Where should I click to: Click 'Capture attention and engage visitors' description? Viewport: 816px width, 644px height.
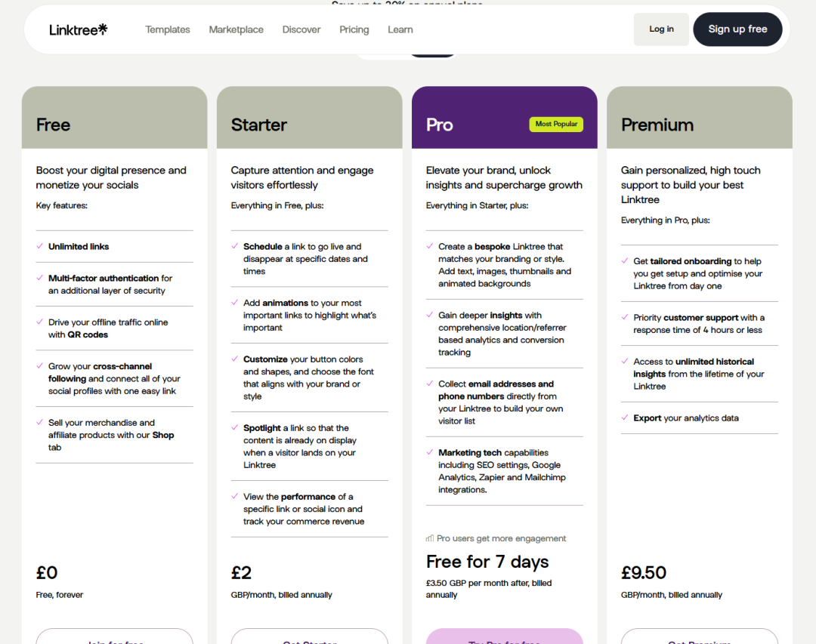(x=301, y=177)
